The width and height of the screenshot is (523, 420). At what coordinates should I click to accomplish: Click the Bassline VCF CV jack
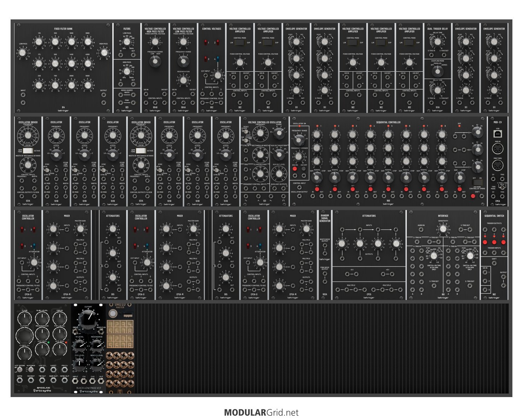(42, 370)
